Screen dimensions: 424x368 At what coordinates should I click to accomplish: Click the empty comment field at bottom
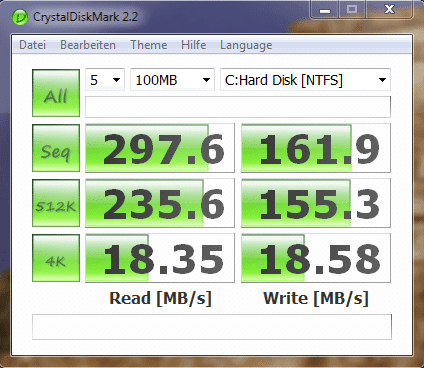[x=212, y=327]
